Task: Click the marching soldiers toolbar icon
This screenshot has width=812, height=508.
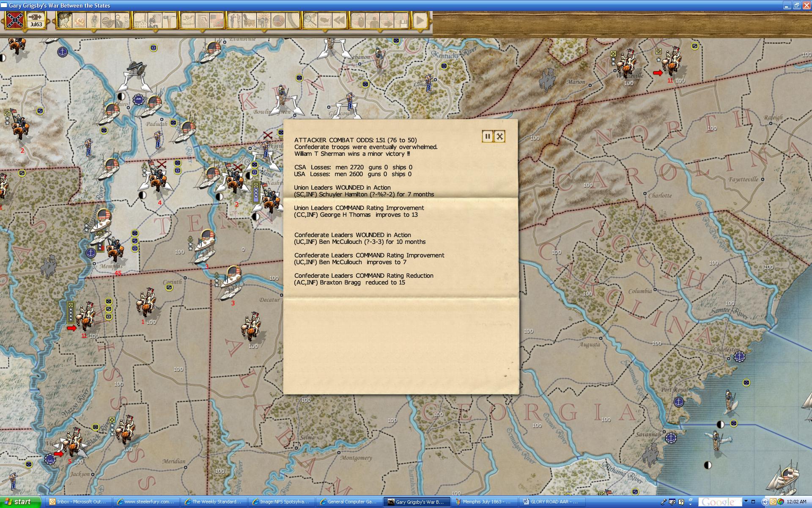Action: [263, 20]
